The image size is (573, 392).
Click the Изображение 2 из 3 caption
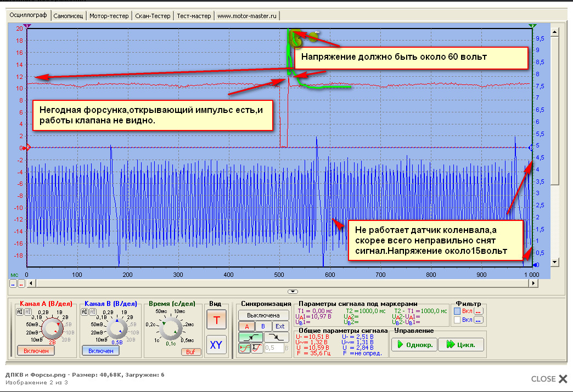tap(37, 383)
